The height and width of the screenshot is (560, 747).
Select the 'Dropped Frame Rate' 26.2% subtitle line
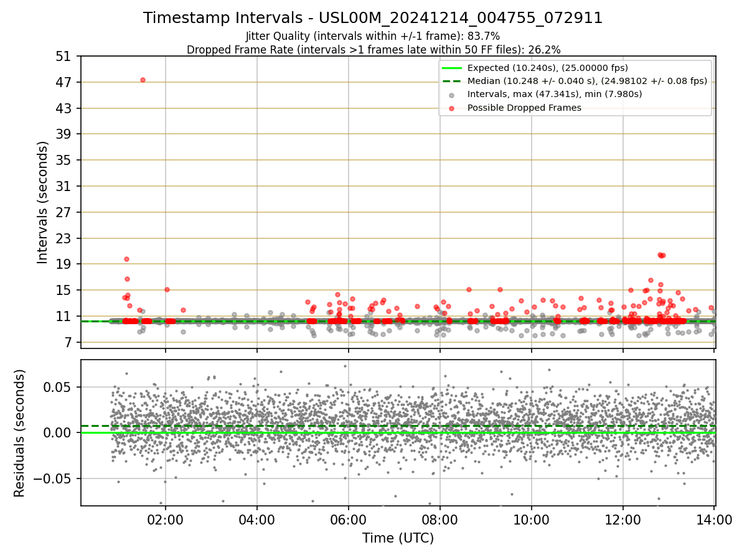(x=374, y=49)
